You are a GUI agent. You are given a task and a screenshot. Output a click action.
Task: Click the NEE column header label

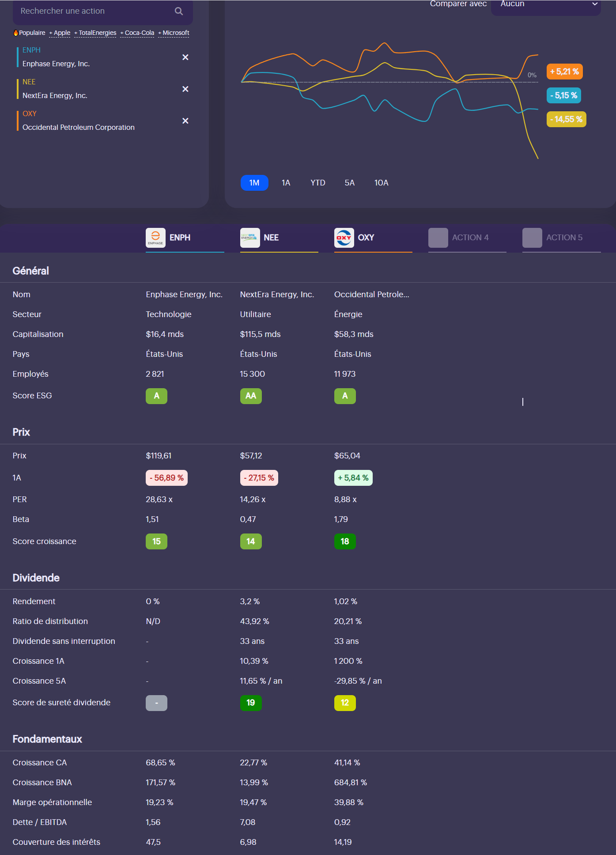pyautogui.click(x=271, y=238)
